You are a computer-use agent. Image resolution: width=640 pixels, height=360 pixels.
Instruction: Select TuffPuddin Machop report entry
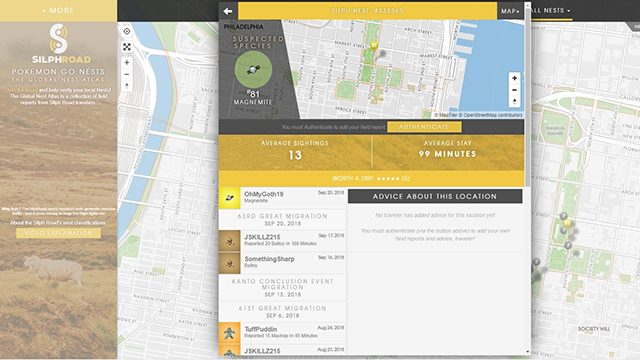(x=282, y=333)
